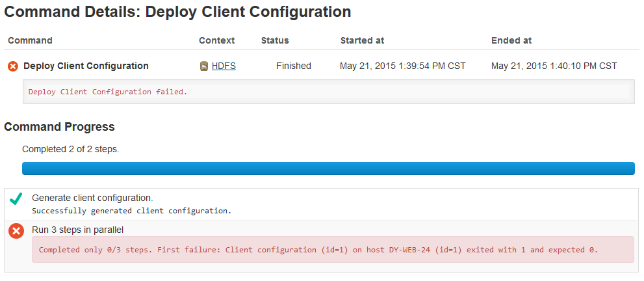This screenshot has height=281, width=644.
Task: Expand the Generate client configuration step
Action: (x=92, y=198)
